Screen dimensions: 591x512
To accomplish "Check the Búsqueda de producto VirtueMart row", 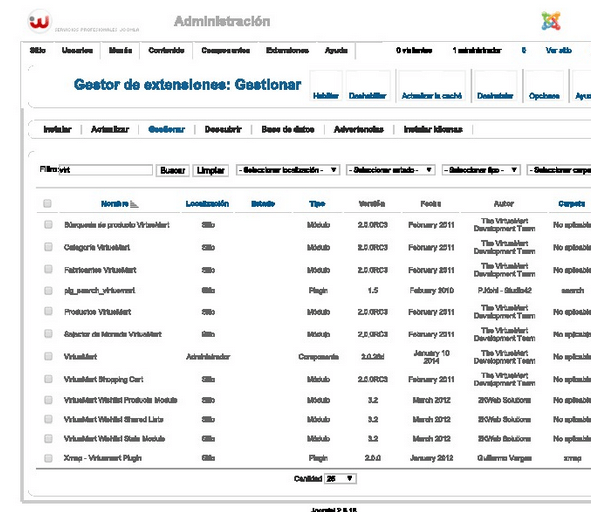I will [48, 225].
